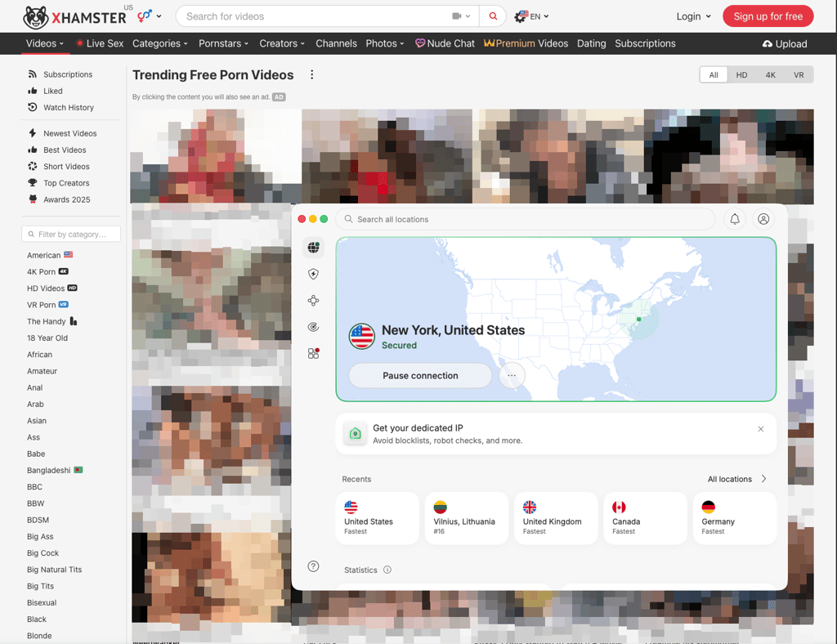
Task: Expand the Categories menu
Action: tap(160, 43)
